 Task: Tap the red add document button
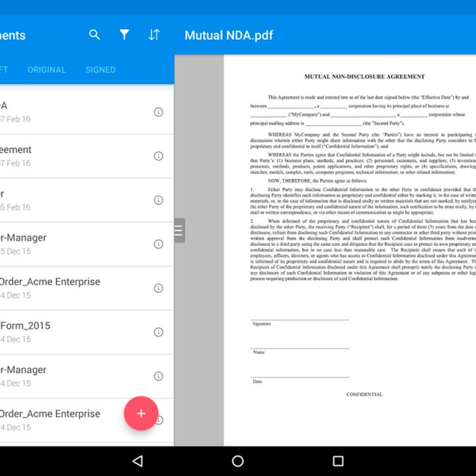(x=141, y=413)
